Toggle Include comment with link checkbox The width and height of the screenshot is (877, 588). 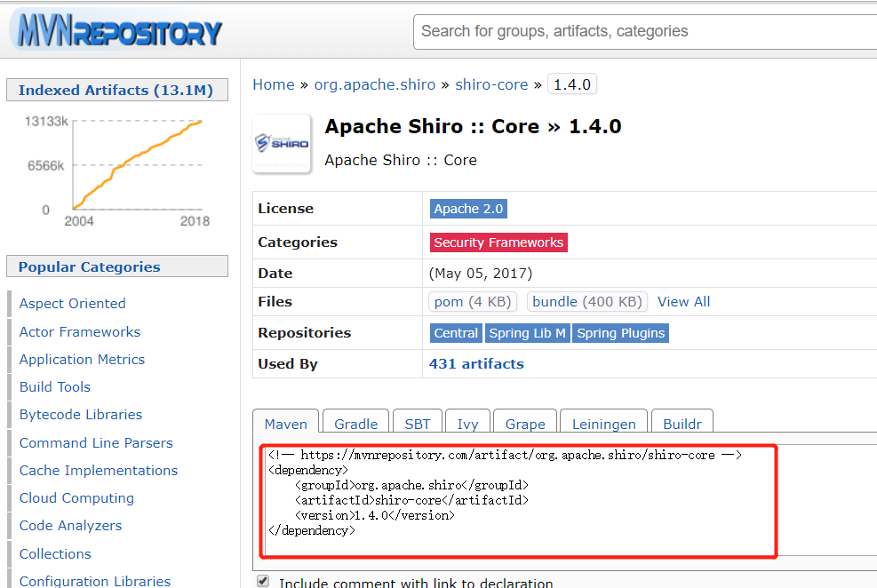point(263,581)
